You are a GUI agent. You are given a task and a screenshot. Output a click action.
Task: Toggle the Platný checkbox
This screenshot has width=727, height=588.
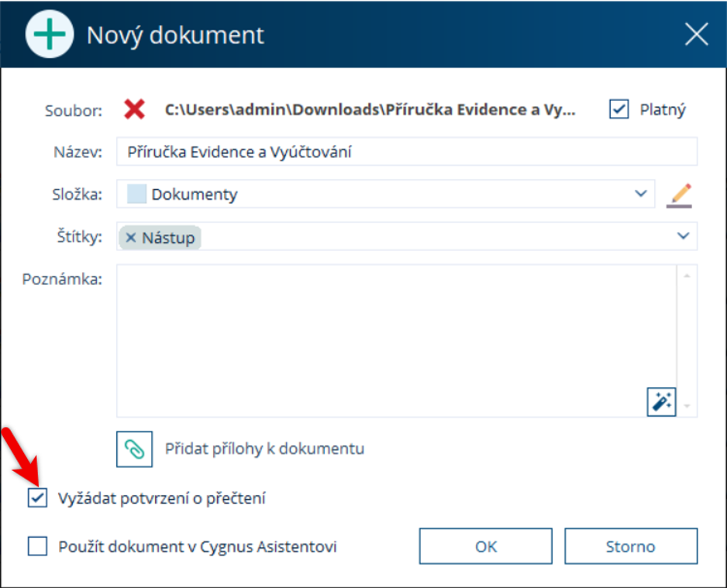pyautogui.click(x=619, y=109)
